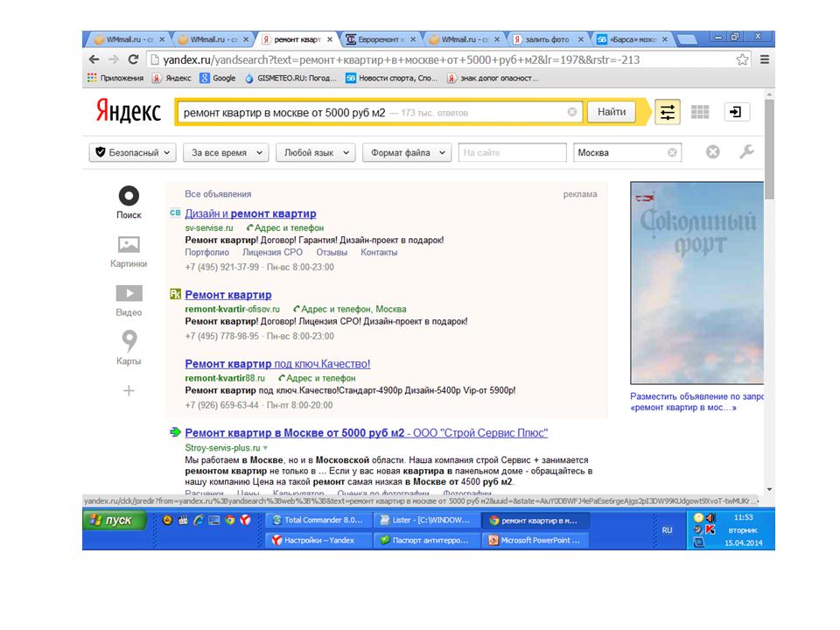Click the login arrow icon
Screen dimensions: 840x630
(x=737, y=112)
